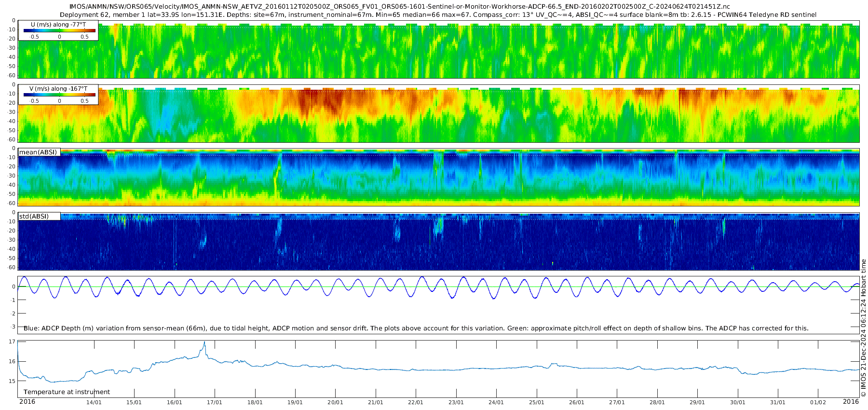
Task: Click the 01/02 date tick label
Action: click(x=818, y=403)
